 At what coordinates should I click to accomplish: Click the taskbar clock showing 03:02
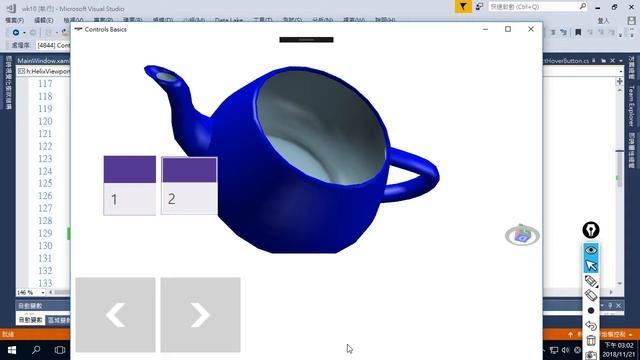coord(619,350)
